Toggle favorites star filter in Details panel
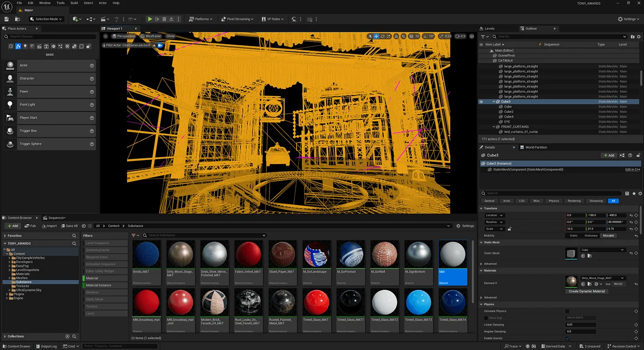 pyautogui.click(x=634, y=193)
